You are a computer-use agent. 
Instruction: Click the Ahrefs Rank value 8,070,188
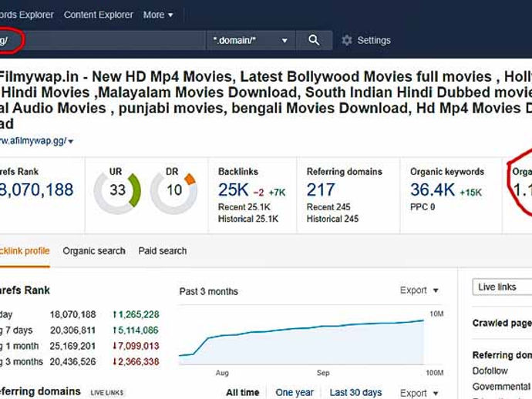pos(36,189)
